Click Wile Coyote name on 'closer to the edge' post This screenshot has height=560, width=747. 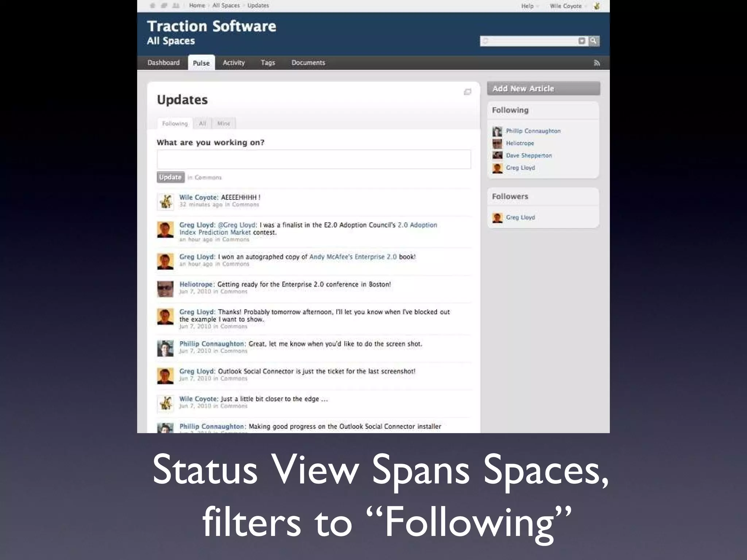tap(199, 399)
